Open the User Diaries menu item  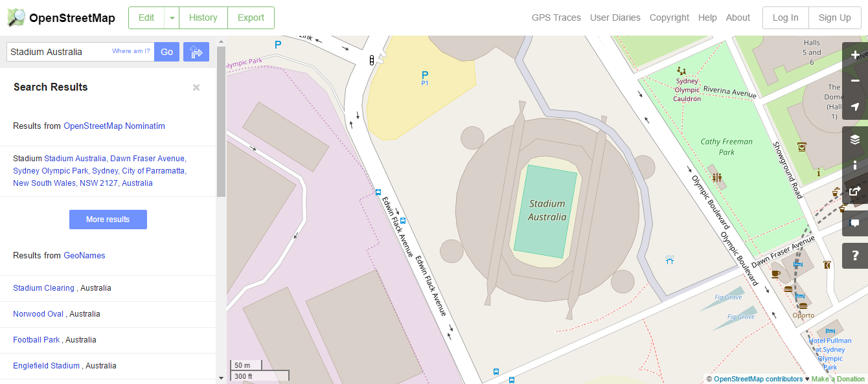[x=615, y=18]
